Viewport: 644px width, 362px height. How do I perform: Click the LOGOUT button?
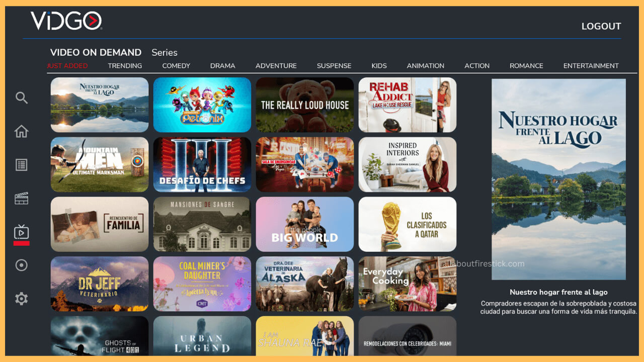pyautogui.click(x=601, y=26)
